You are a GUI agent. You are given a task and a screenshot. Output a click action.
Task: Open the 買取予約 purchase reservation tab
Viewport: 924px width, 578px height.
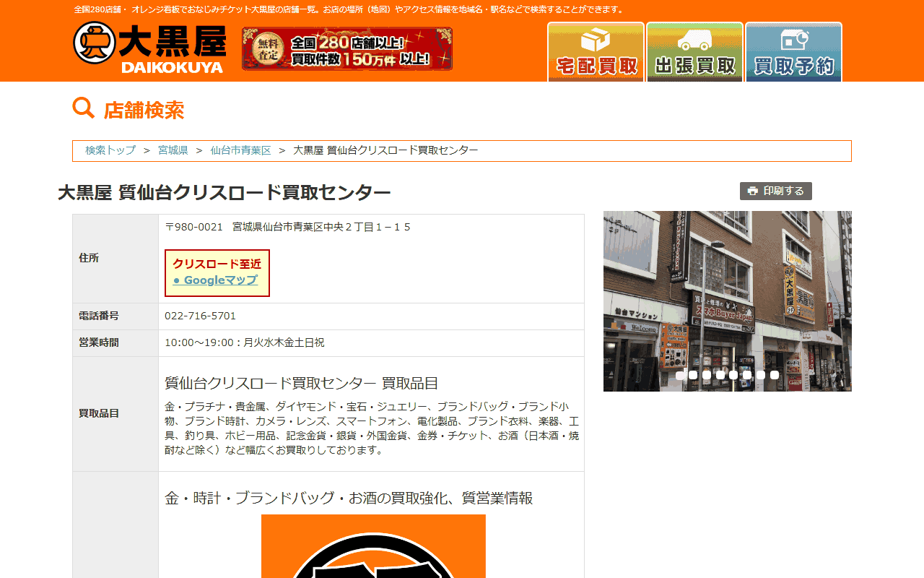pos(793,52)
